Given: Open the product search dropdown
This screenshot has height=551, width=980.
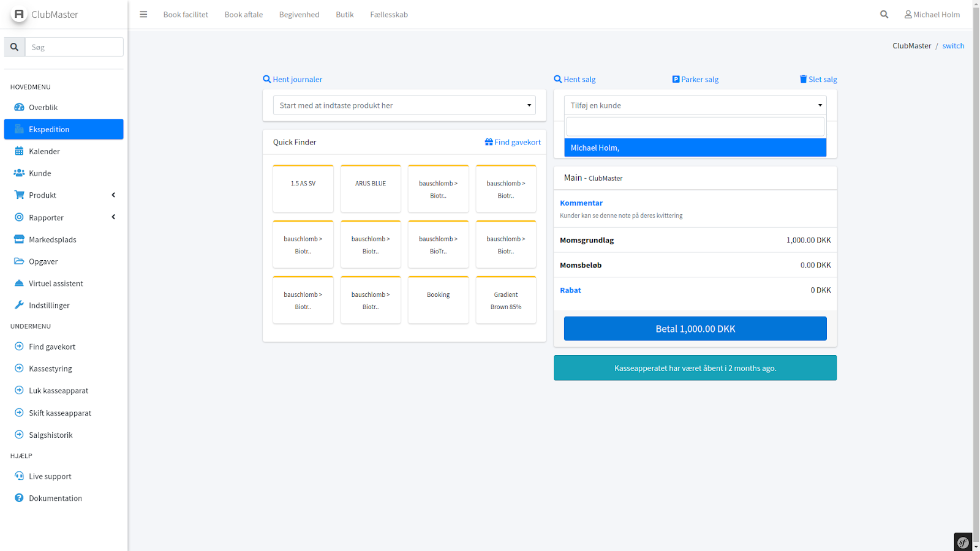Looking at the screenshot, I should pos(404,105).
